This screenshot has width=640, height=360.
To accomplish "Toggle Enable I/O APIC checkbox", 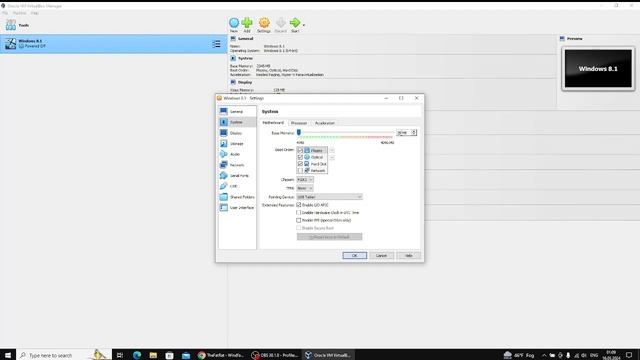I will (x=299, y=205).
